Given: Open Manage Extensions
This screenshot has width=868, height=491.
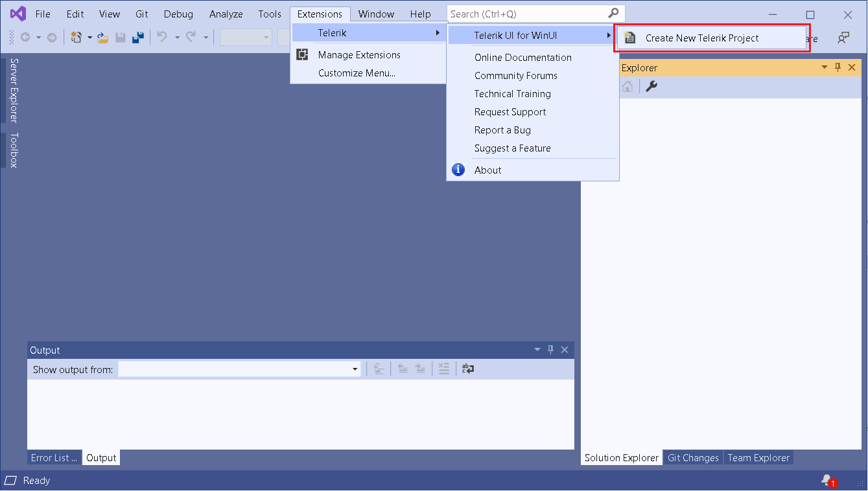Looking at the screenshot, I should pyautogui.click(x=358, y=54).
